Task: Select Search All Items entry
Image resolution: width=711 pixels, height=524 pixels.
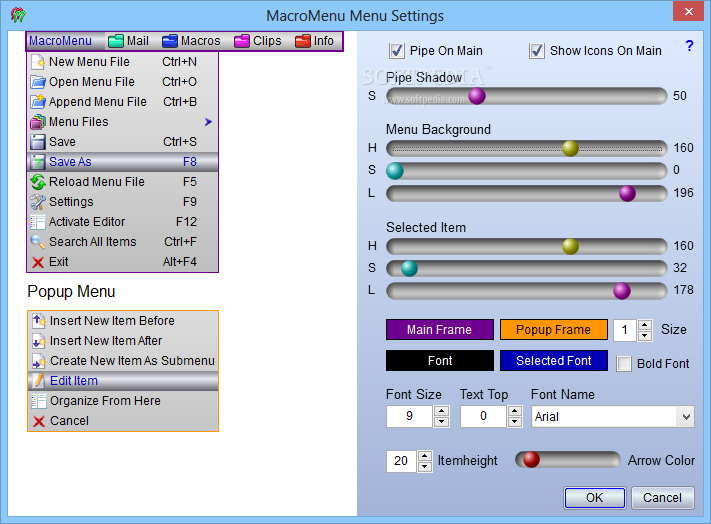Action: coord(122,242)
